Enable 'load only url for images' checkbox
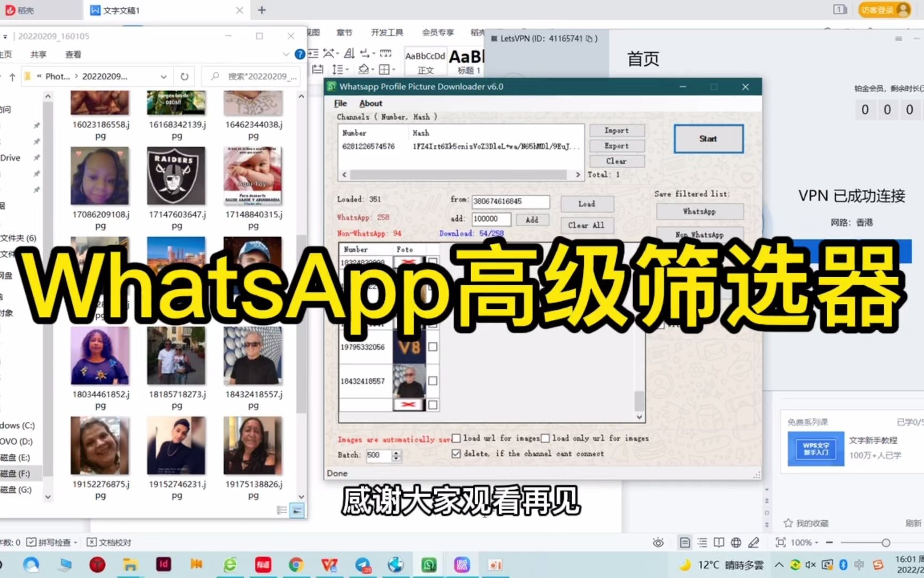This screenshot has width=924, height=578. coord(545,438)
